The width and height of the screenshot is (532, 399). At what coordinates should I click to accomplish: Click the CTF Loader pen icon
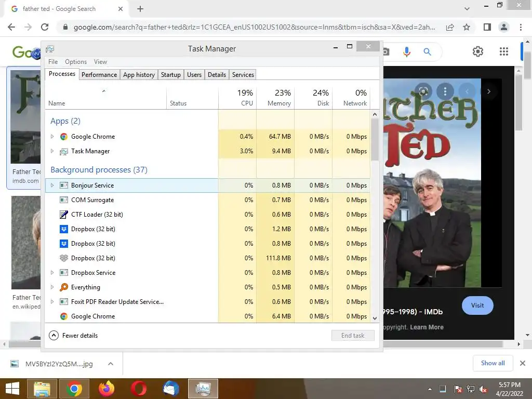tap(63, 215)
